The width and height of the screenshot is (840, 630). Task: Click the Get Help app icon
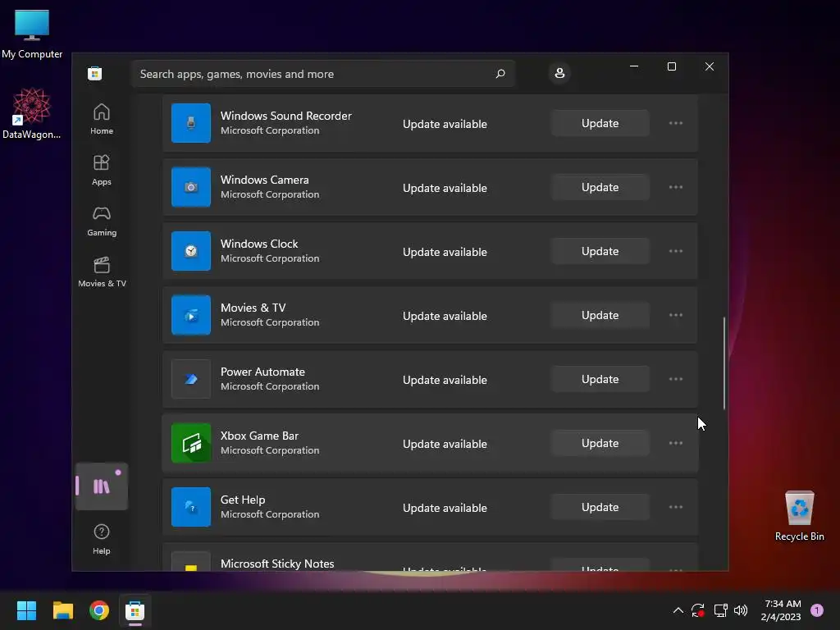(x=190, y=507)
